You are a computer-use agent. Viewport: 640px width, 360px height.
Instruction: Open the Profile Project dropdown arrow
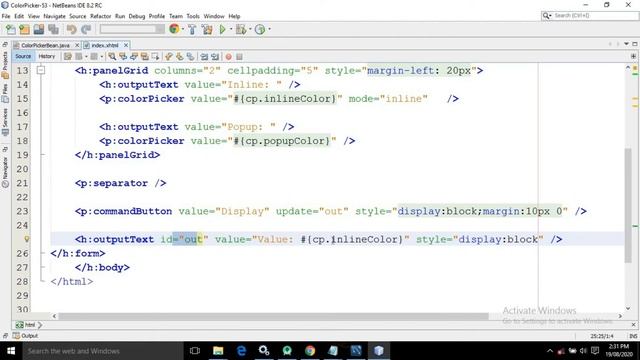point(269,29)
